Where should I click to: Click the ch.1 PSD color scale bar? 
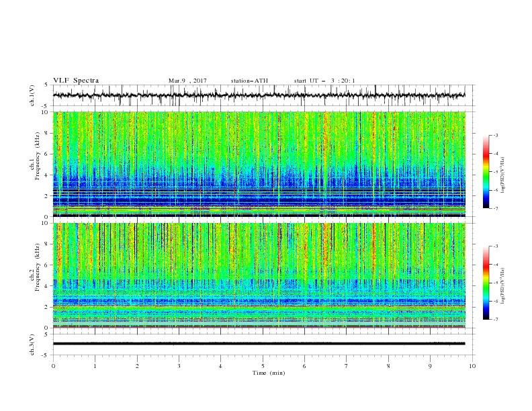pos(486,172)
